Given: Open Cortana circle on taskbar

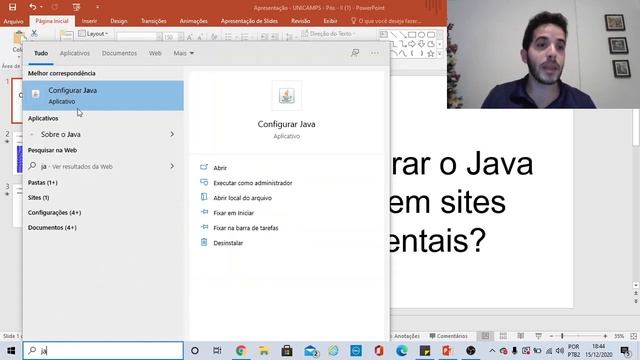Looking at the screenshot, I should 195,351.
